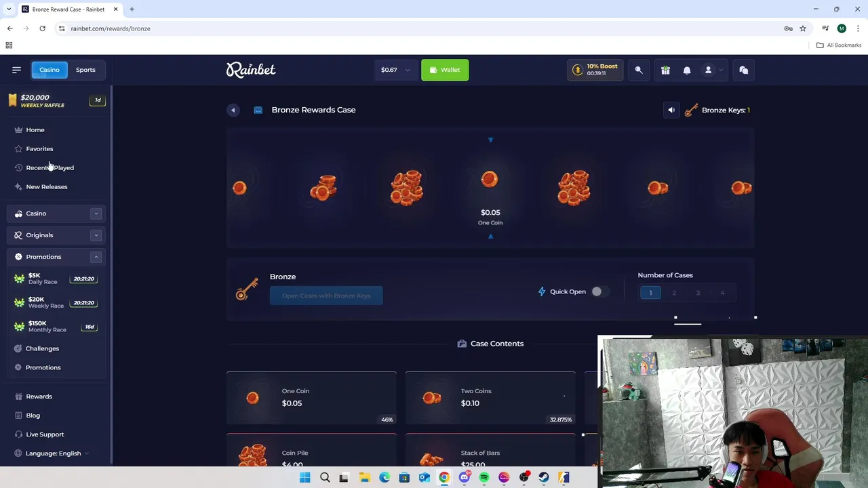Click the green Wallet button
868x488 pixels.
click(x=445, y=70)
